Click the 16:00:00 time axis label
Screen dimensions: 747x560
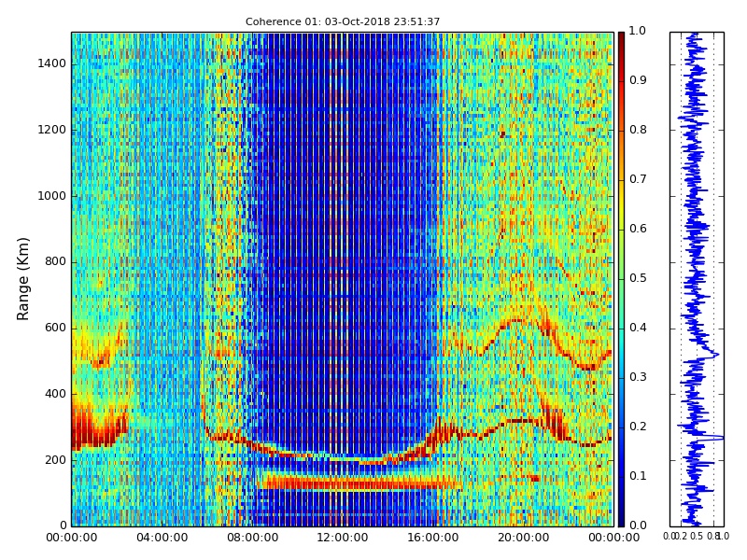[x=433, y=539]
